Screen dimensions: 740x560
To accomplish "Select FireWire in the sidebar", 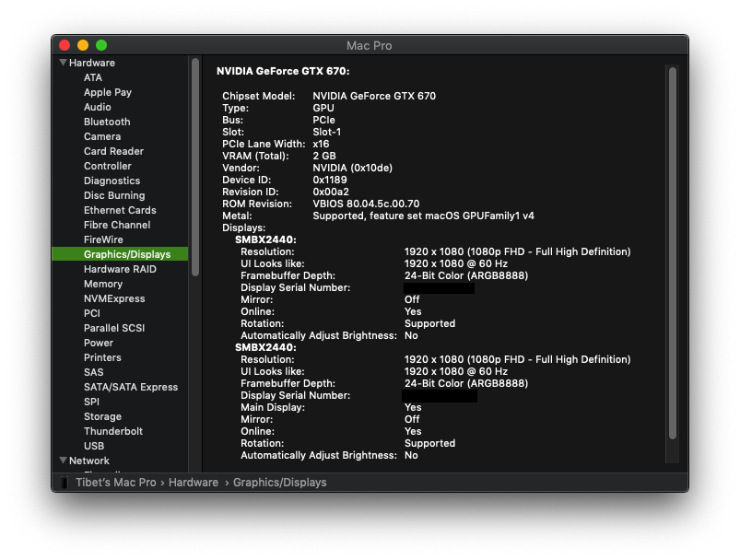I will (x=103, y=239).
